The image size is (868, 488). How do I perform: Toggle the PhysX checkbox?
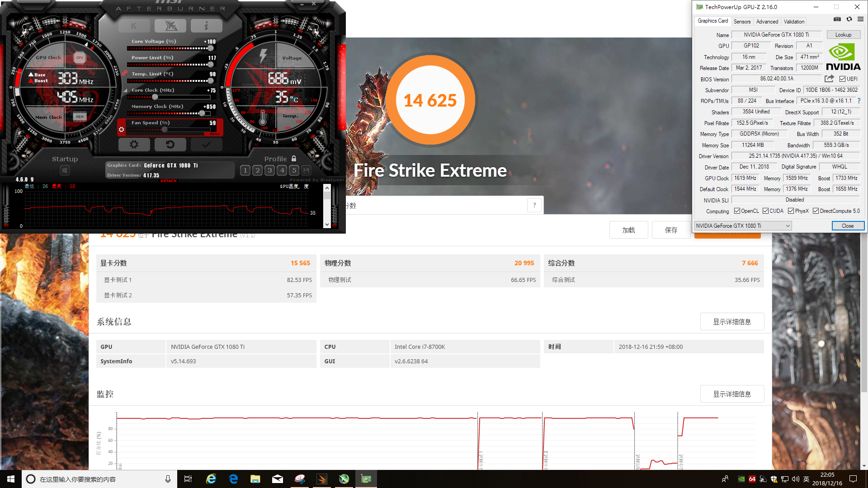click(x=791, y=211)
